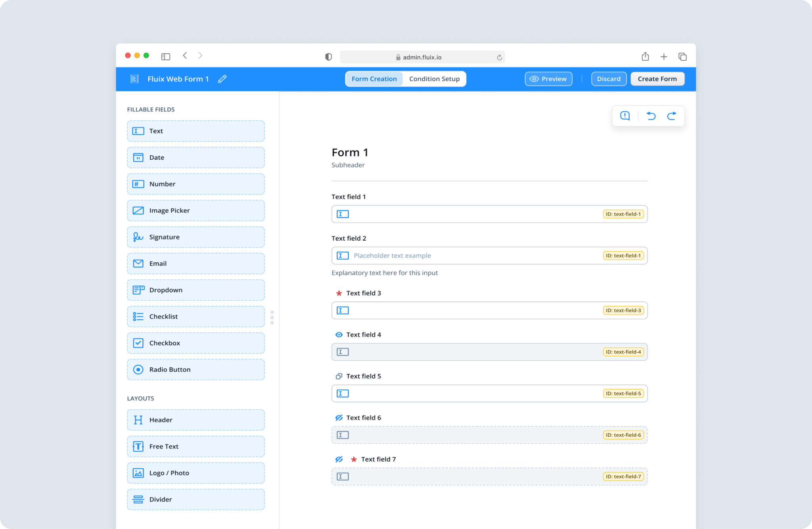The image size is (812, 529).
Task: Add a Dropdown field to the form
Action: click(195, 290)
